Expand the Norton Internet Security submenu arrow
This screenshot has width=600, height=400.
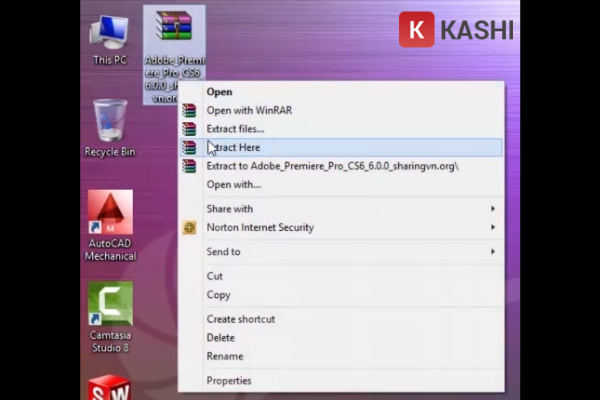click(x=492, y=228)
